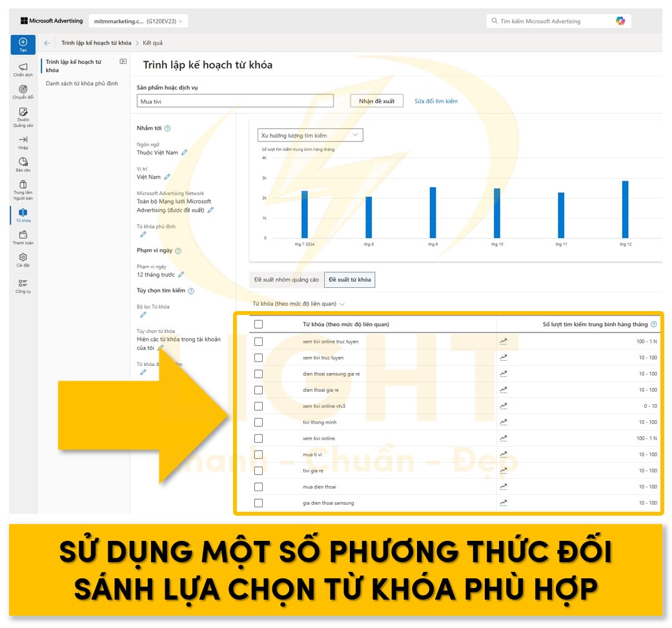672x628 pixels.
Task: Open the Tạo create button in sidebar
Action: tap(23, 45)
